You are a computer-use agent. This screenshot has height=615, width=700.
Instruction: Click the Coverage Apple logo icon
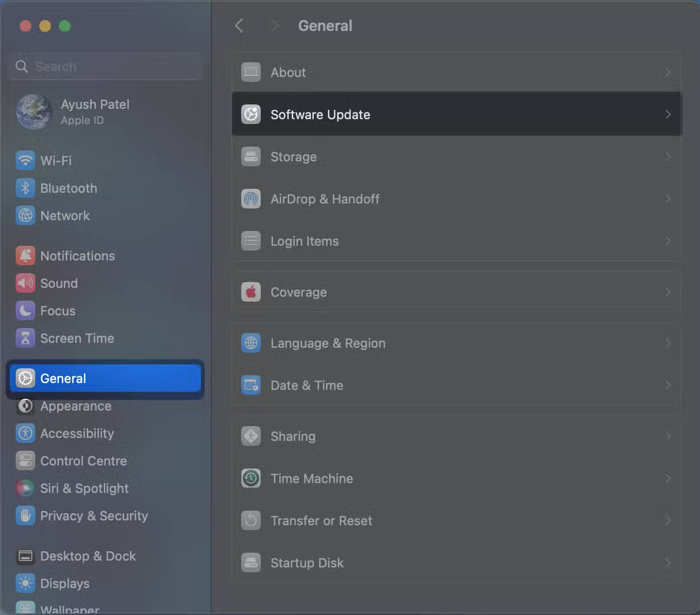tap(250, 292)
